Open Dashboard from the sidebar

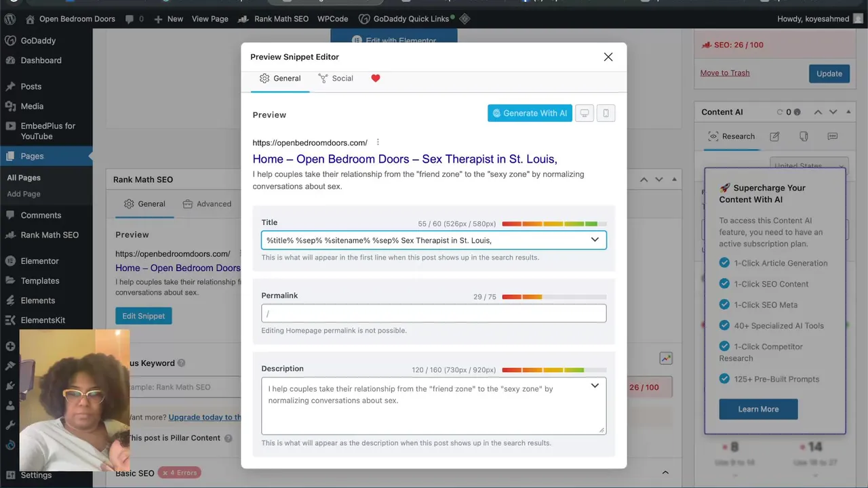[x=41, y=60]
